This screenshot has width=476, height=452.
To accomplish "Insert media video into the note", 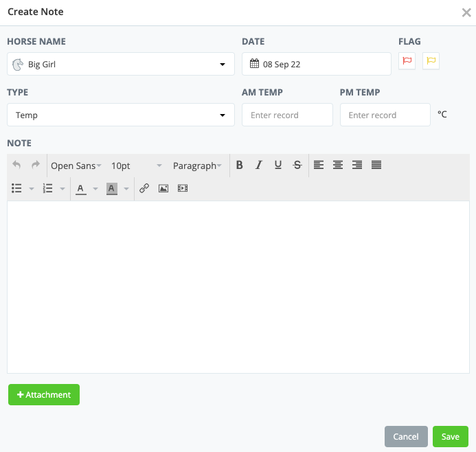I will click(183, 188).
